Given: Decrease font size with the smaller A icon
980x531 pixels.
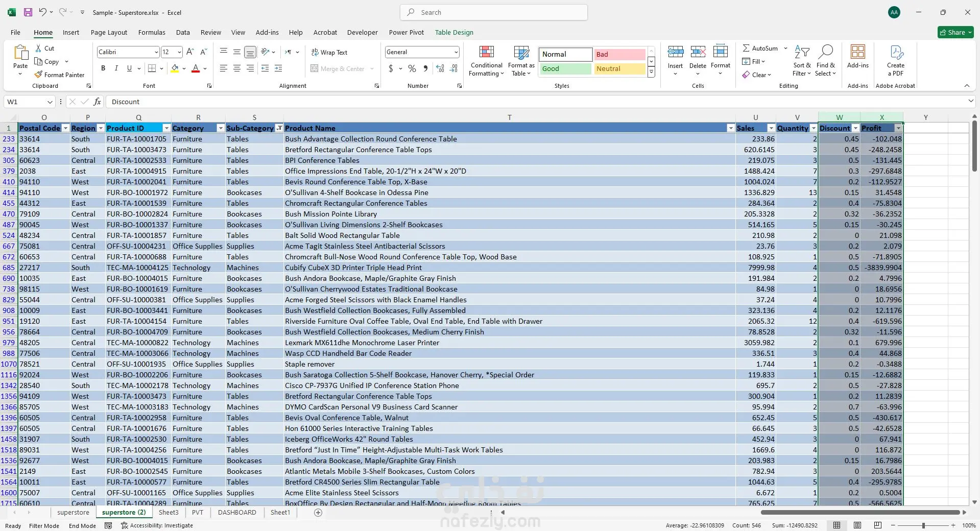Looking at the screenshot, I should coord(203,52).
